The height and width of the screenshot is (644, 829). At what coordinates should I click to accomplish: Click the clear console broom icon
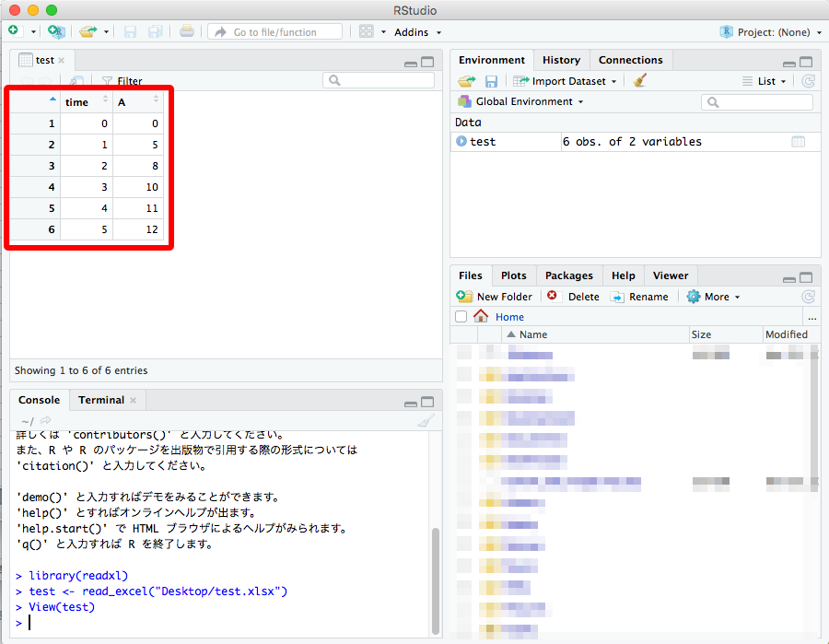point(426,420)
